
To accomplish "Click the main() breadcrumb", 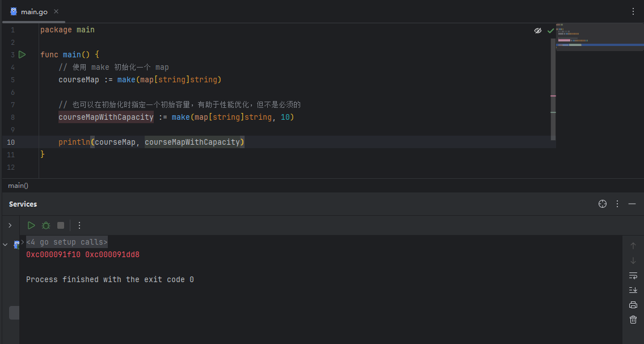I will (x=18, y=186).
